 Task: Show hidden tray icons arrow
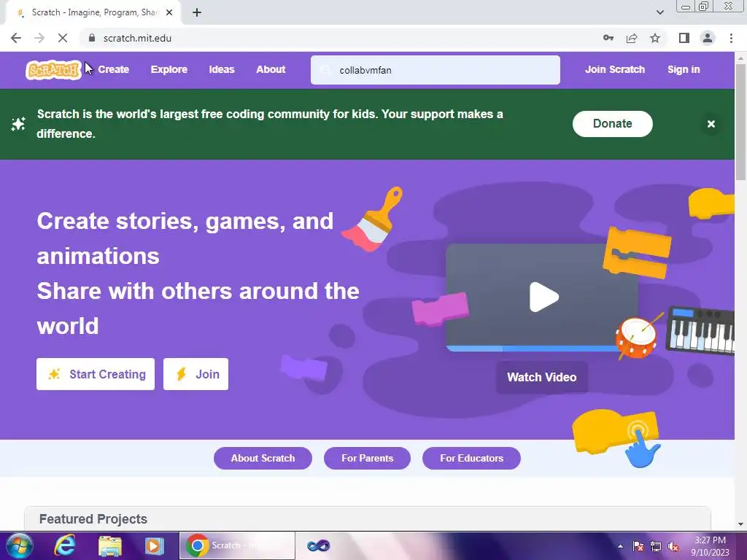(620, 546)
